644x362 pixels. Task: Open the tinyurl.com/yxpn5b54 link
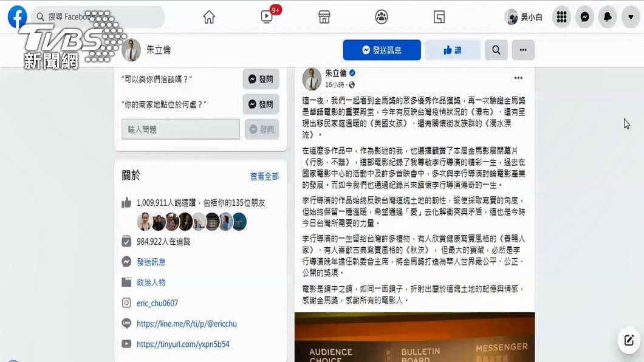[183, 344]
